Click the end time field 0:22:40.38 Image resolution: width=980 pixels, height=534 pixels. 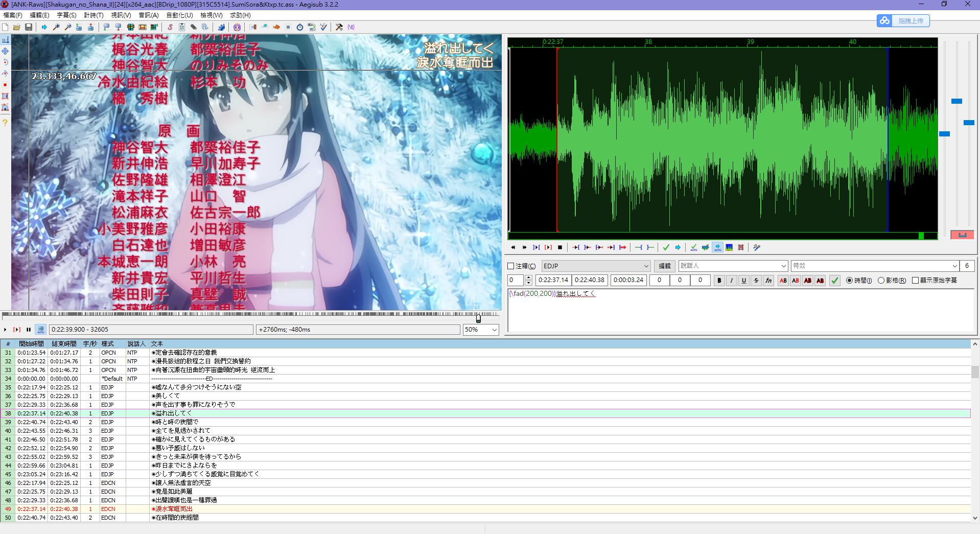[x=590, y=280]
